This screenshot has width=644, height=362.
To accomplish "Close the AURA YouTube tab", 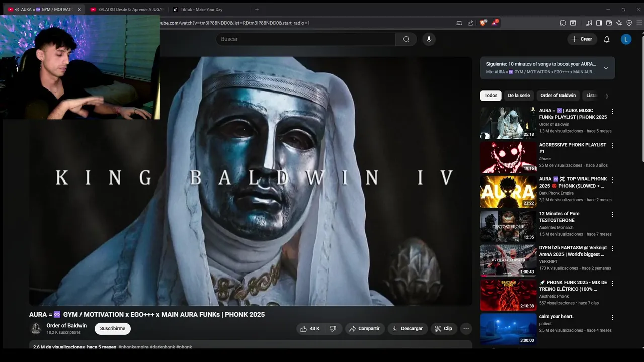I will tap(79, 9).
